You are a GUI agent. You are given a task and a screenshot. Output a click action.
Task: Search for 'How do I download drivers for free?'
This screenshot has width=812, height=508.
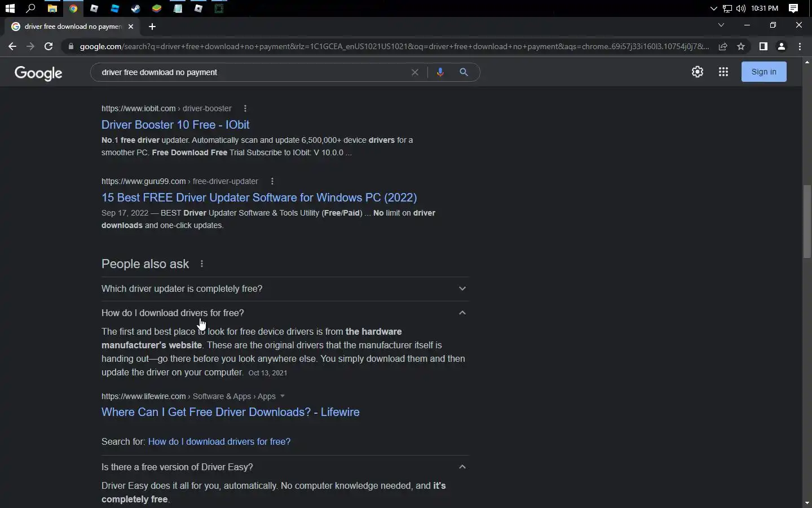point(219,441)
